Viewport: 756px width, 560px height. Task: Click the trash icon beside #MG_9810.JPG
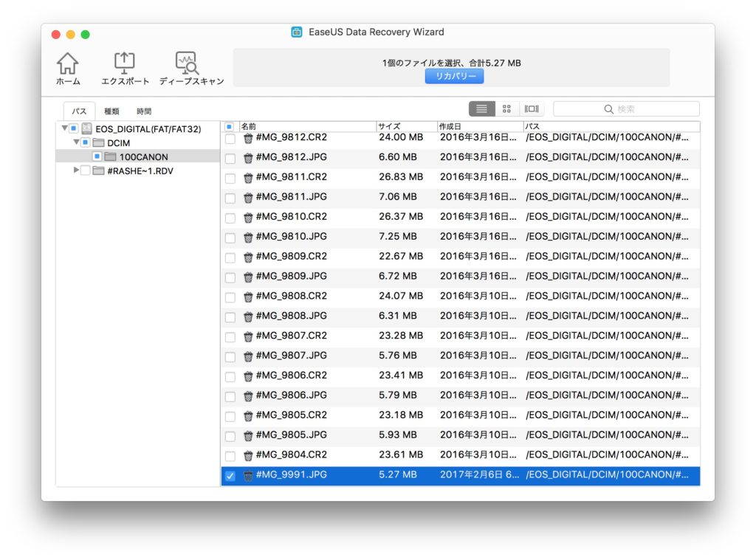click(248, 237)
